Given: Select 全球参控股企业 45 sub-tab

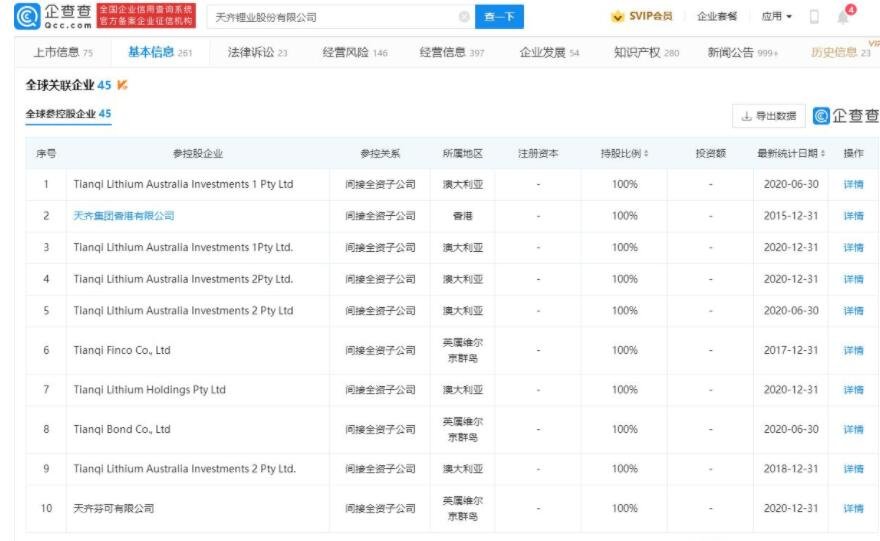Looking at the screenshot, I should point(68,114).
